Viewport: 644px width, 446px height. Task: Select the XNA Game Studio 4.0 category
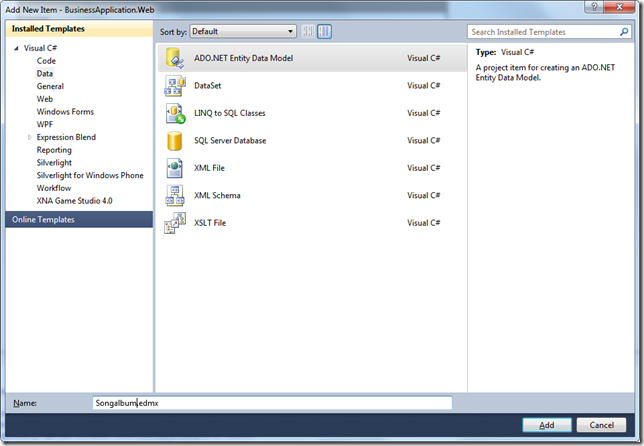point(74,201)
